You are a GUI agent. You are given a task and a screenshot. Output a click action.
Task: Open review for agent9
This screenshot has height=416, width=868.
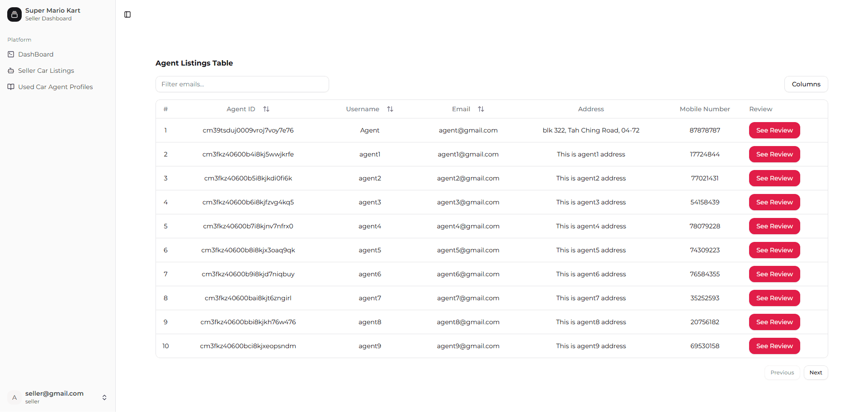(x=774, y=346)
